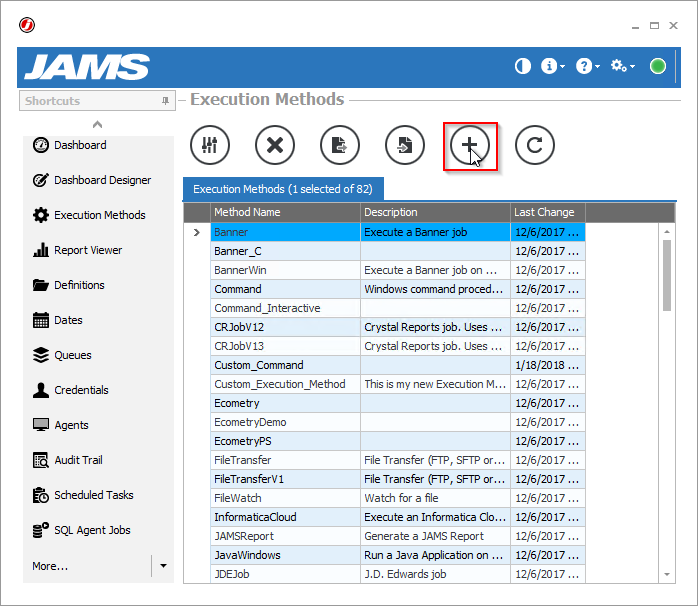This screenshot has width=698, height=606.
Task: Click 'Watch for a file' description cell
Action: (x=435, y=498)
